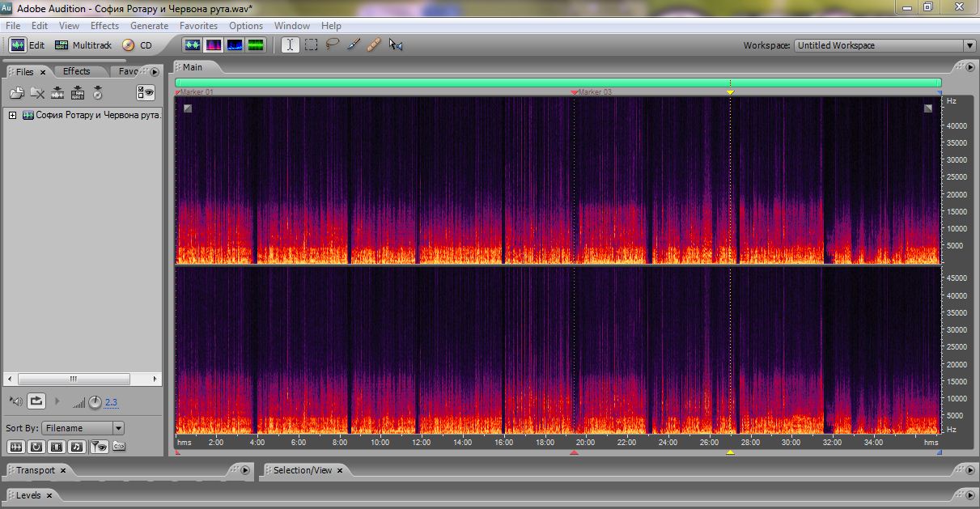Toggle Show Video Files filter button

[57, 446]
